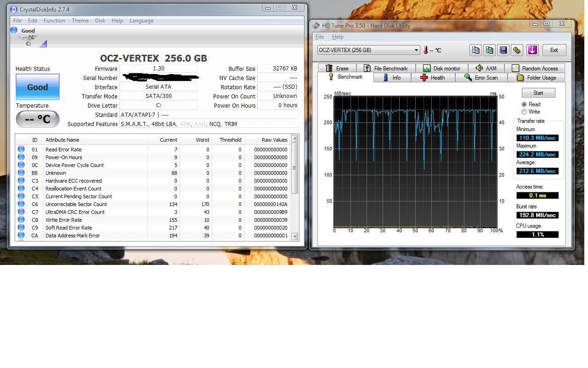
Task: Click the Start benchmark button
Action: pyautogui.click(x=538, y=92)
